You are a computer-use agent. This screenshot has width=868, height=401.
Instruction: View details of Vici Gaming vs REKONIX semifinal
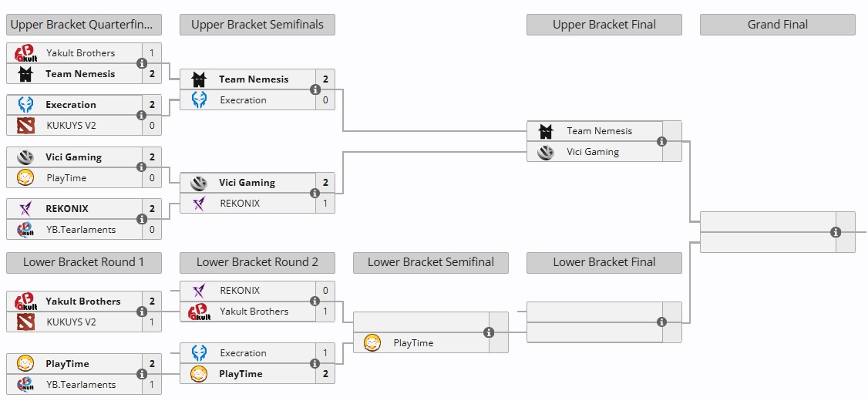click(315, 193)
